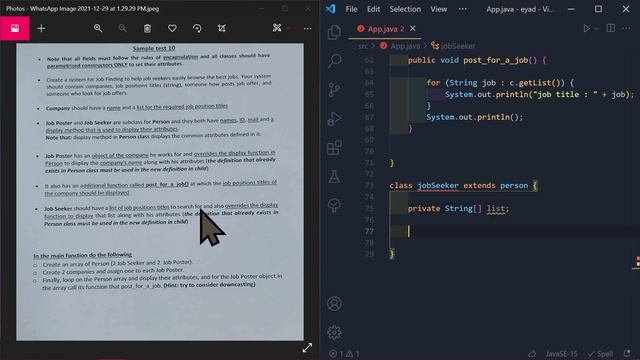Open the Run dropdown arrow beside play button
The image size is (640, 360).
pyautogui.click(x=596, y=29)
